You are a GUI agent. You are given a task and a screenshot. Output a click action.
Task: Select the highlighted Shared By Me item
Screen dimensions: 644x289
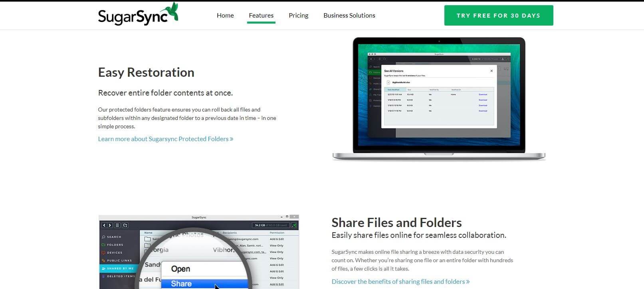point(120,269)
